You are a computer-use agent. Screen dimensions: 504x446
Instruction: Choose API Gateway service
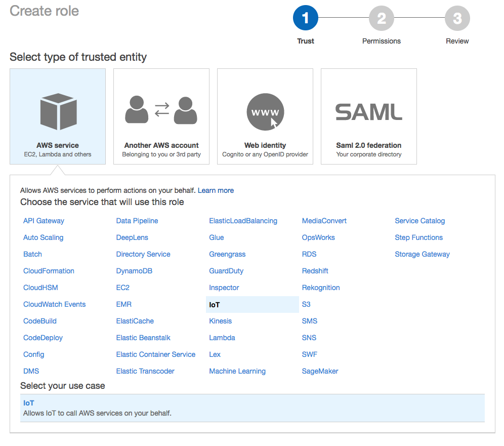tap(44, 221)
